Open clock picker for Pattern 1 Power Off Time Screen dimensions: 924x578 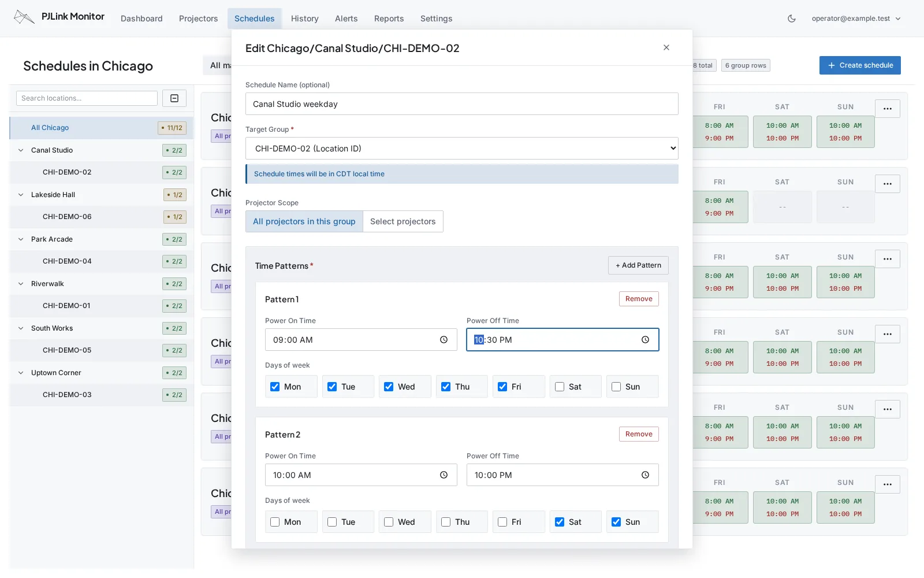(646, 340)
